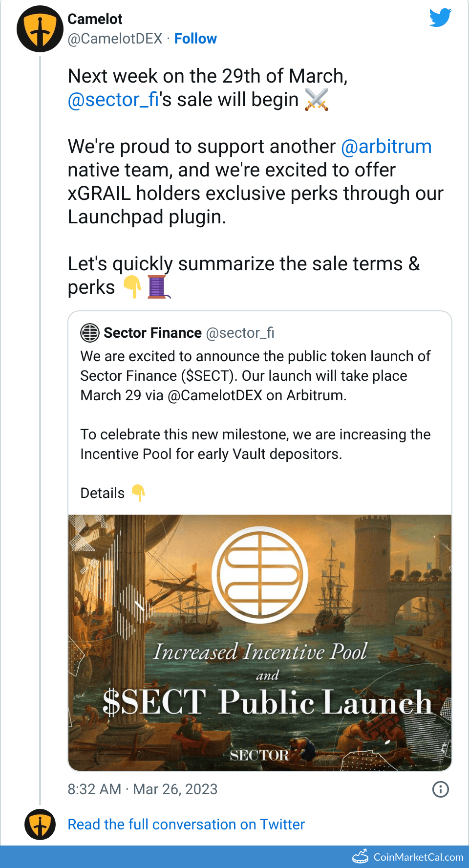The width and height of the screenshot is (469, 868).
Task: Click the @CamelotDEX handle
Action: [x=115, y=39]
